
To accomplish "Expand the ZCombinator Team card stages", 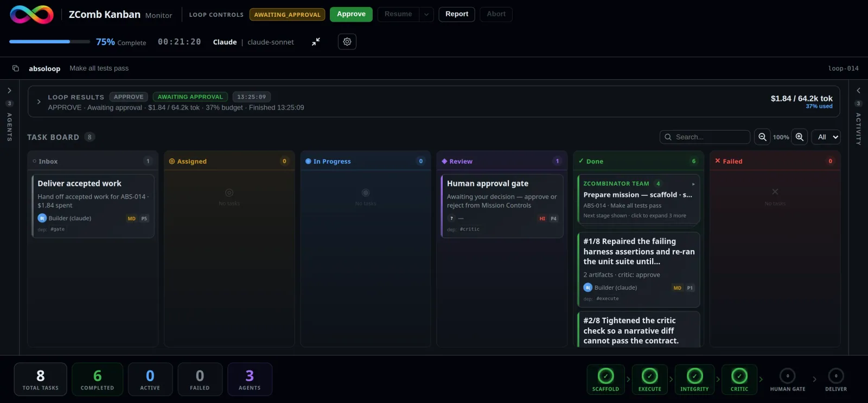I will [x=693, y=184].
